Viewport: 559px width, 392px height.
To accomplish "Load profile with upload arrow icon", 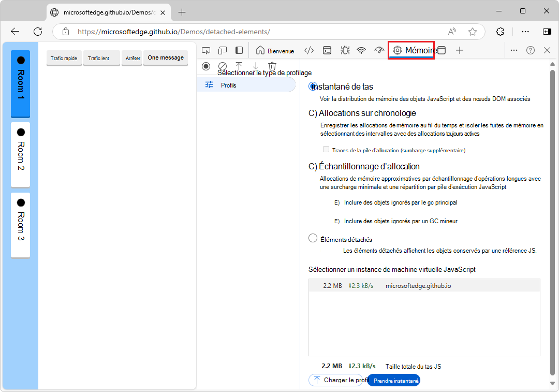I will [239, 66].
